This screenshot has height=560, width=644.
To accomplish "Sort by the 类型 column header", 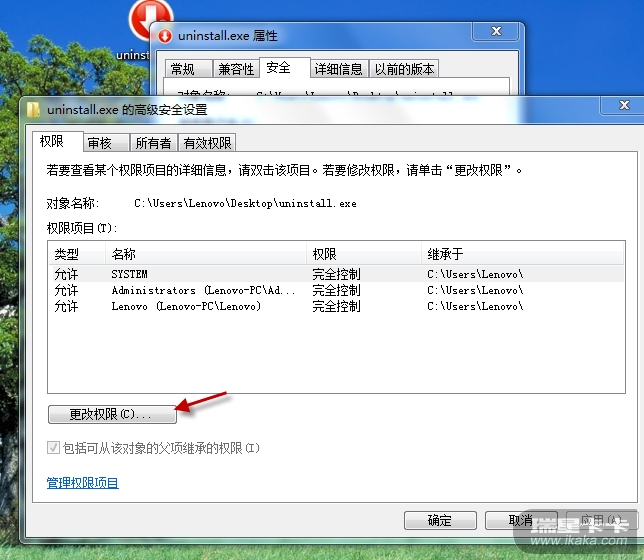I will pyautogui.click(x=77, y=254).
